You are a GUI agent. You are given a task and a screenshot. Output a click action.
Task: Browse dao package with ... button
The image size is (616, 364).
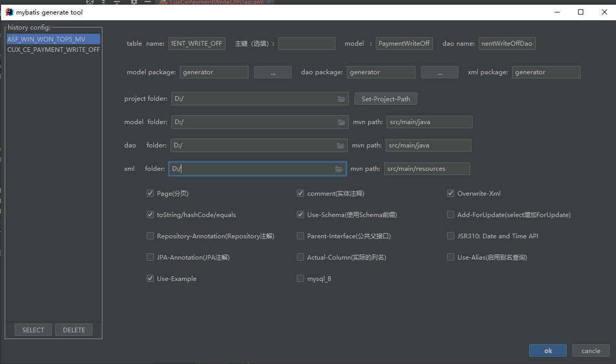(440, 73)
